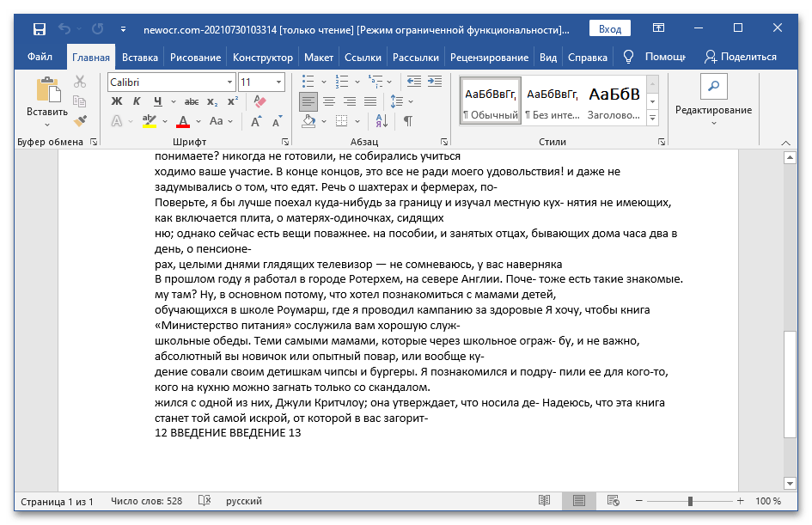Undo the last action
Image resolution: width=812 pixels, height=525 pixels.
point(64,29)
